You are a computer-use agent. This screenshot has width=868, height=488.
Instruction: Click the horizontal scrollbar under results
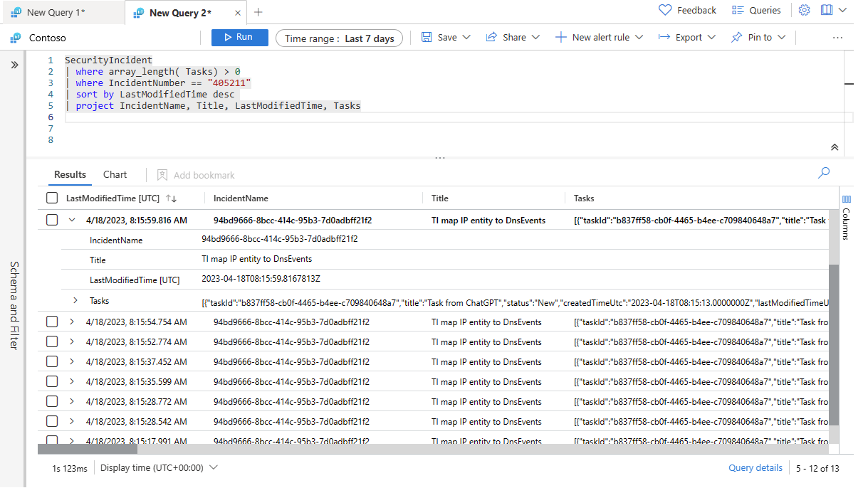click(x=87, y=449)
